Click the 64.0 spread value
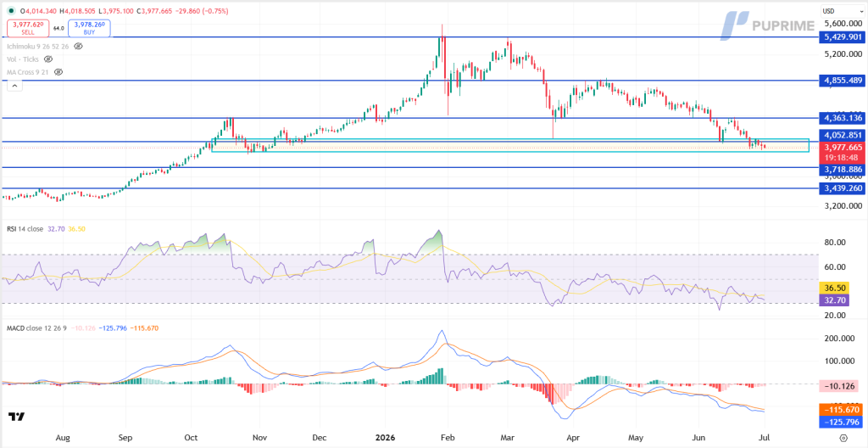Image resolution: width=868 pixels, height=448 pixels. pyautogui.click(x=58, y=28)
